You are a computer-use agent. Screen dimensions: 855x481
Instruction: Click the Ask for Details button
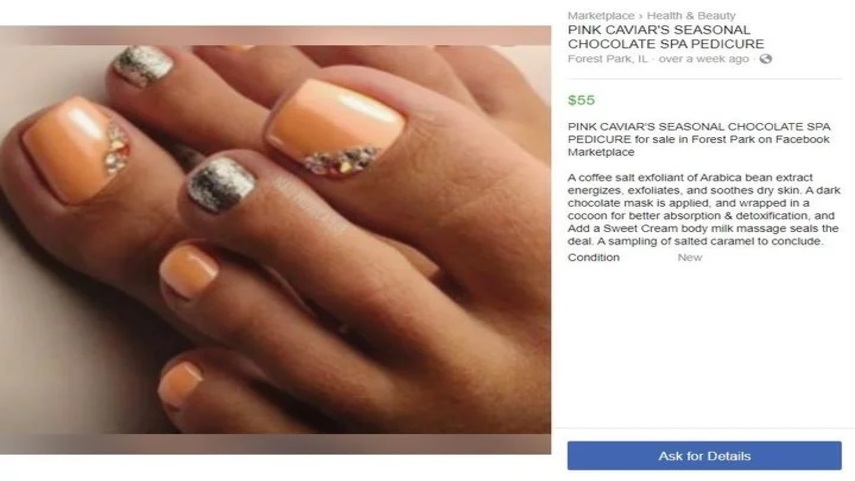coord(704,455)
